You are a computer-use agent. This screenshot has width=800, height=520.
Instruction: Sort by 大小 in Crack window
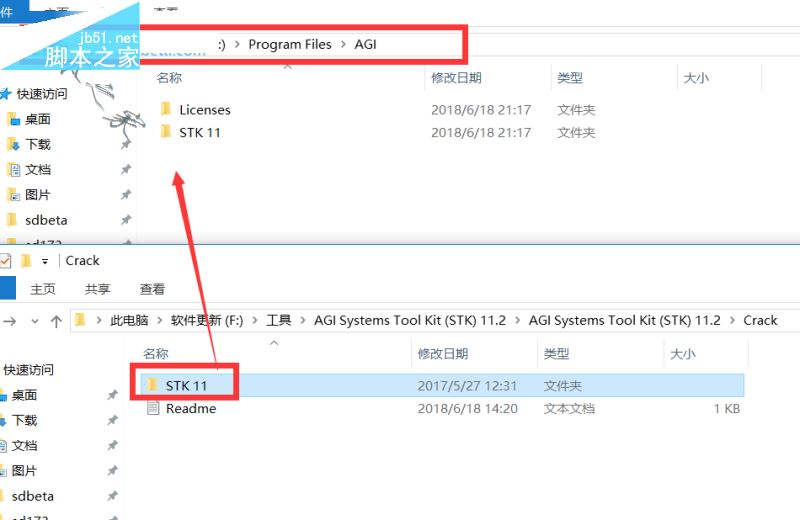click(682, 354)
